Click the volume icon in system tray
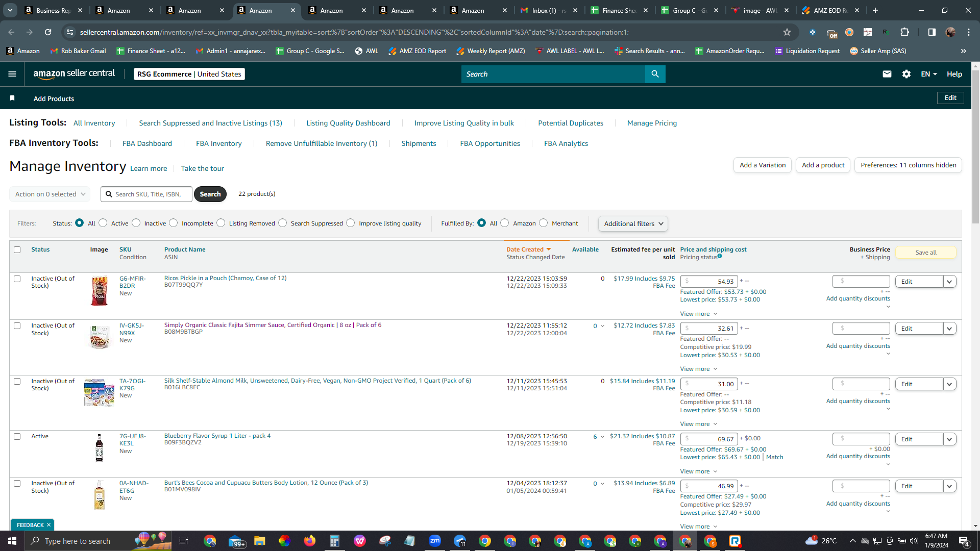 click(914, 541)
